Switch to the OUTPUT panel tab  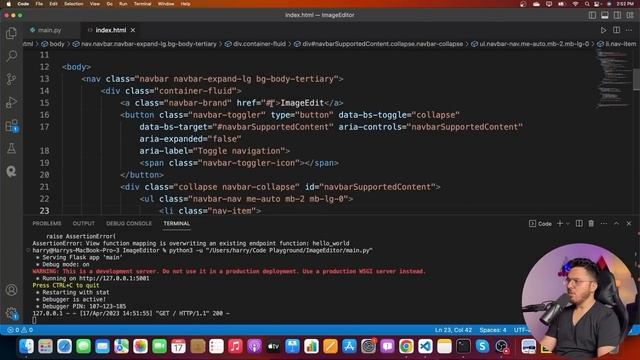(83, 224)
